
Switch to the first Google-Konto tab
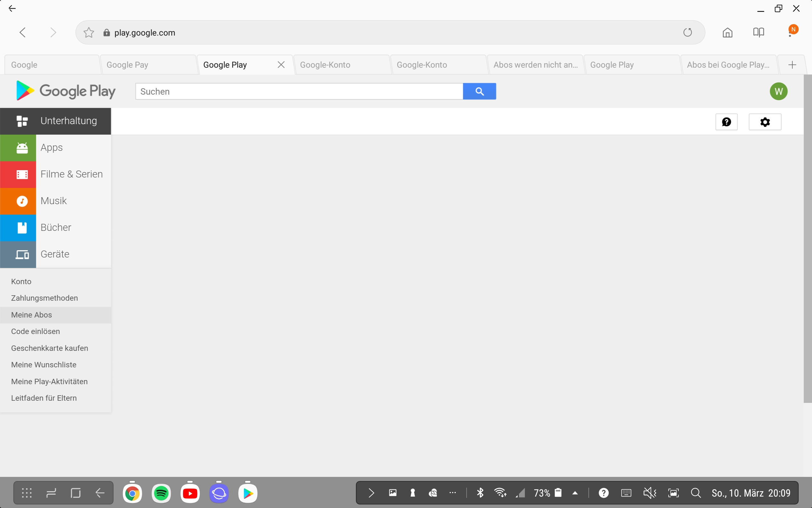click(x=342, y=65)
